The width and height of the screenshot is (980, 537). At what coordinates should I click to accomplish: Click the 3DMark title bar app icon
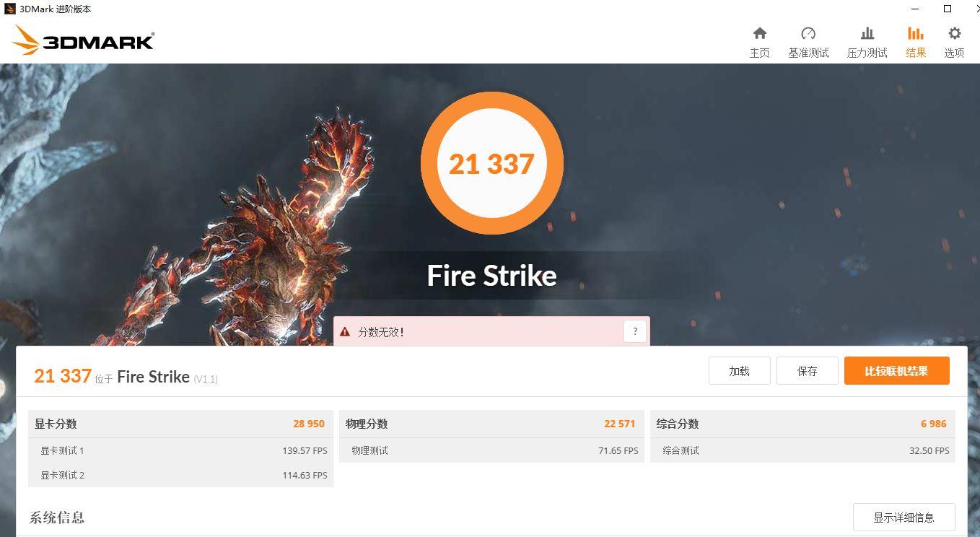9,9
